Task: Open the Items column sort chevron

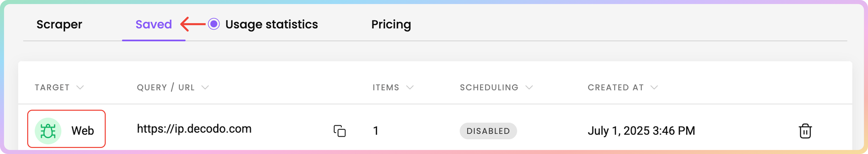Action: (x=410, y=88)
